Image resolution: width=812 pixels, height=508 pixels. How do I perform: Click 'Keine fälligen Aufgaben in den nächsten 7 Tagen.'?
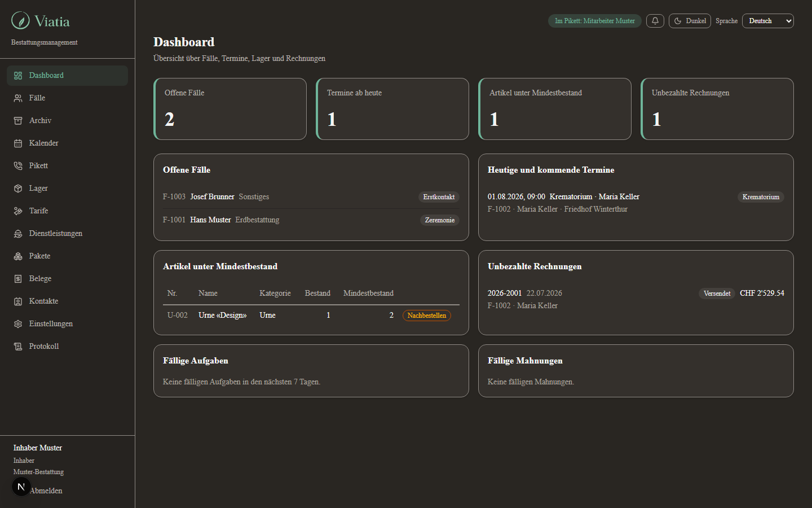241,382
